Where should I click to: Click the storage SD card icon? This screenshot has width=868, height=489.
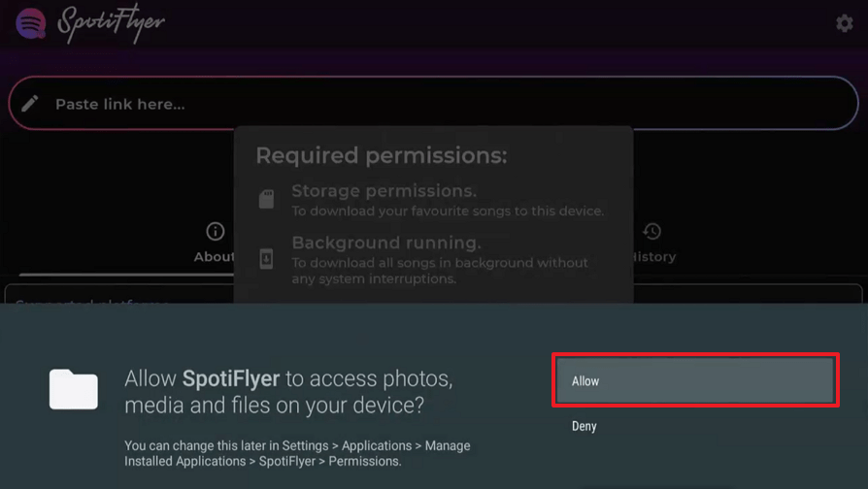(x=266, y=199)
